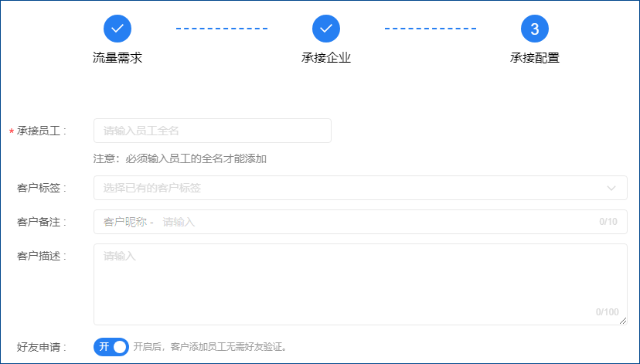
Task: Click the 承接企业 step checkmark icon
Action: point(326,29)
